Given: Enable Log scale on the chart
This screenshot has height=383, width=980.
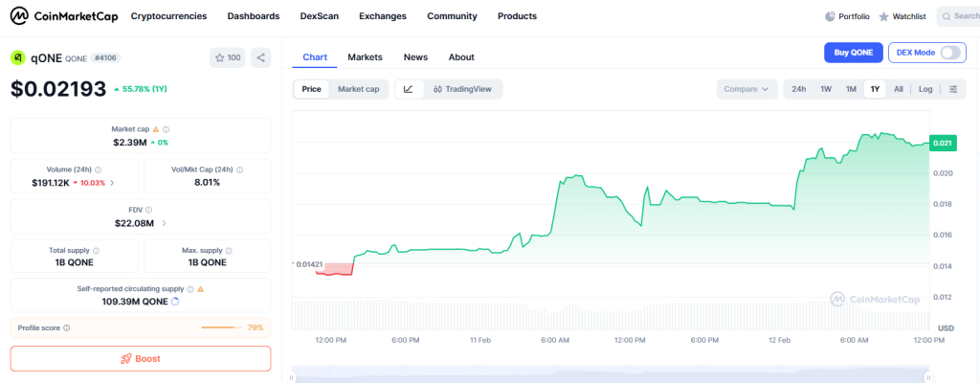Looking at the screenshot, I should (x=925, y=89).
